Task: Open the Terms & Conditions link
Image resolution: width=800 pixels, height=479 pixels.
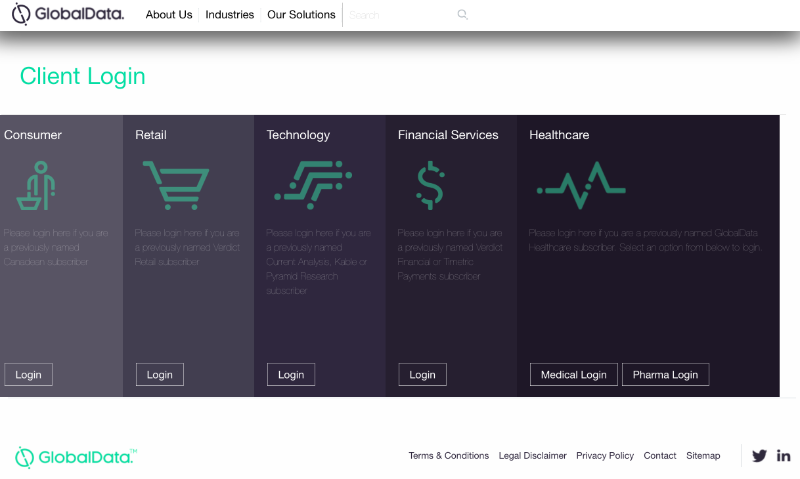Action: point(448,456)
